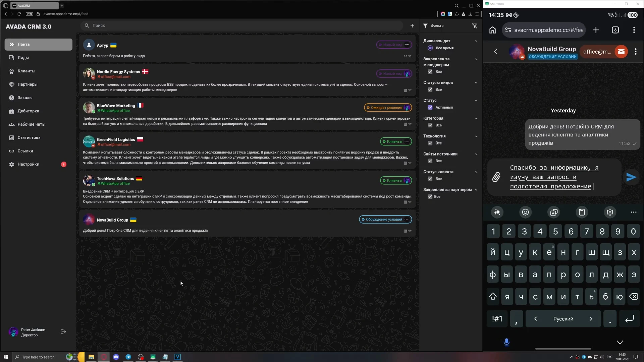The width and height of the screenshot is (644, 362).
Task: Collapse the Технология filter section
Action: coord(476,136)
